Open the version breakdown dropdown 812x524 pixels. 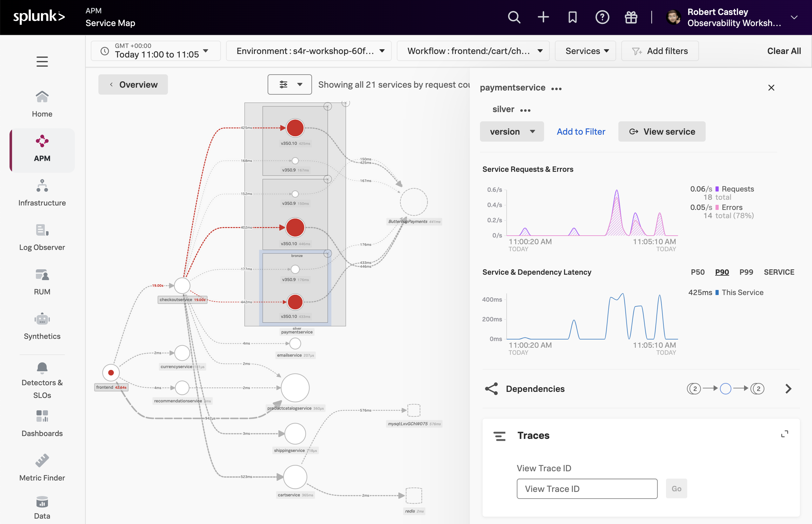512,132
